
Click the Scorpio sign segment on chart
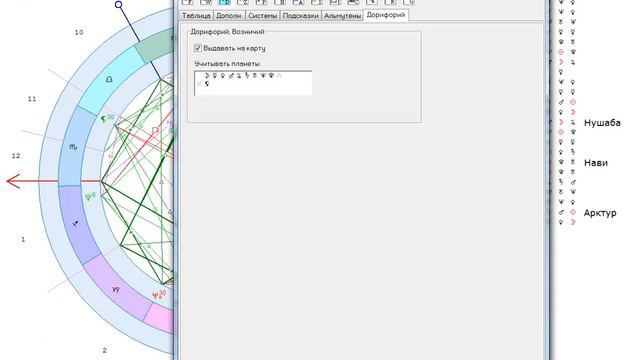tap(73, 147)
